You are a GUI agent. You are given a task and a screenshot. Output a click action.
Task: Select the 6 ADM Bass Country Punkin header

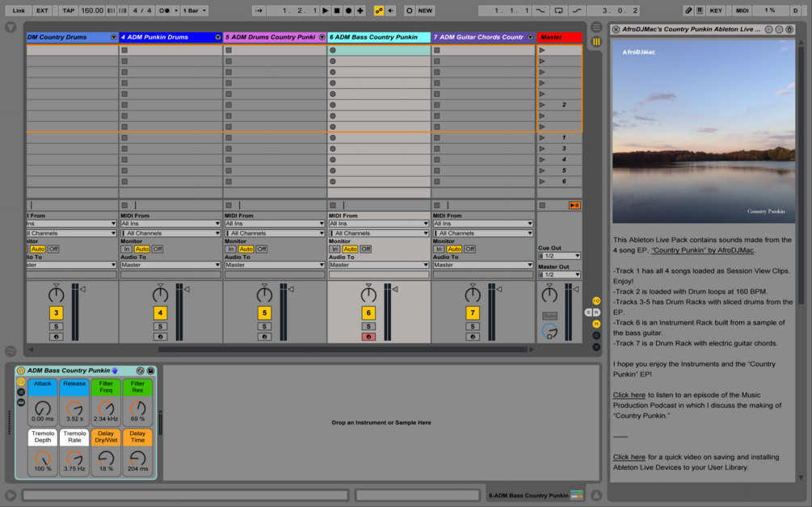379,37
